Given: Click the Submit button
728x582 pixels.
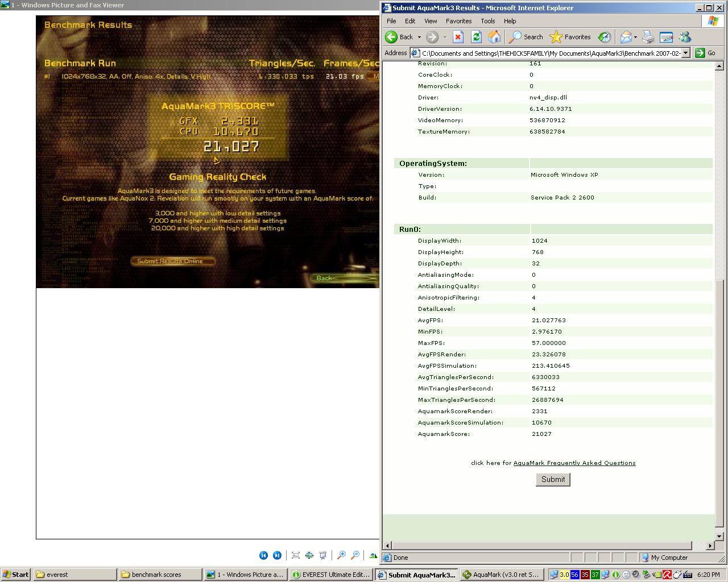Looking at the screenshot, I should (553, 479).
